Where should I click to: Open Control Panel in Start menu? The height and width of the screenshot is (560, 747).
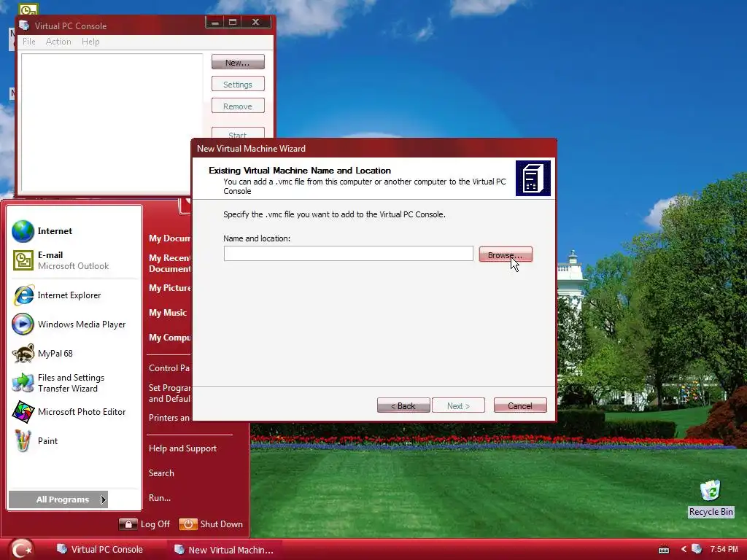[x=169, y=368]
